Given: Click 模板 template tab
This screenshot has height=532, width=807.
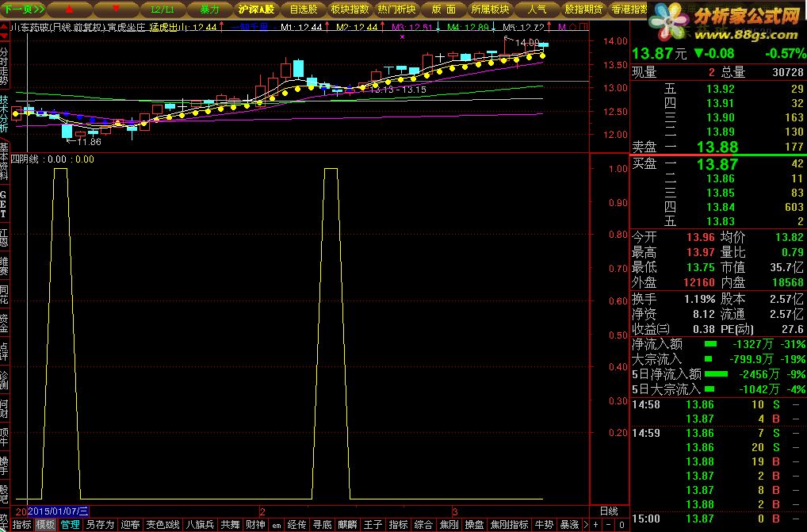Looking at the screenshot, I should (45, 525).
